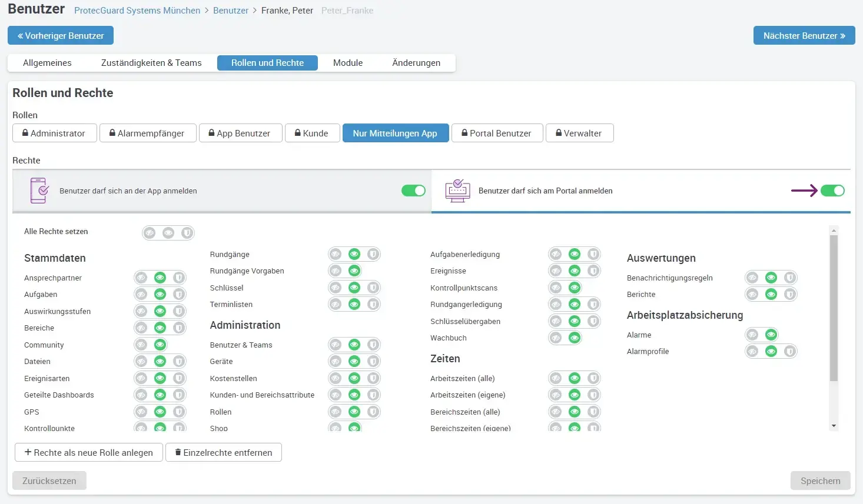Click Einzelrechte entfernen button
The height and width of the screenshot is (504, 863).
pos(224,452)
